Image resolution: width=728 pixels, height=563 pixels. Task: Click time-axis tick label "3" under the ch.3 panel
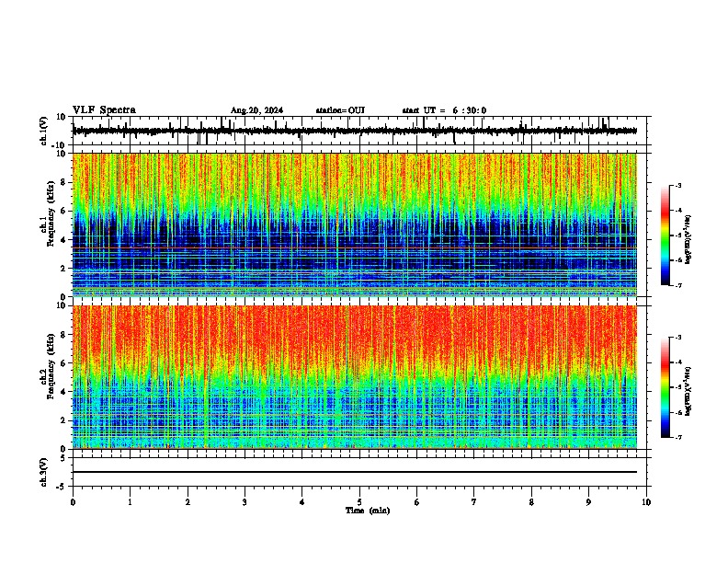coord(245,502)
